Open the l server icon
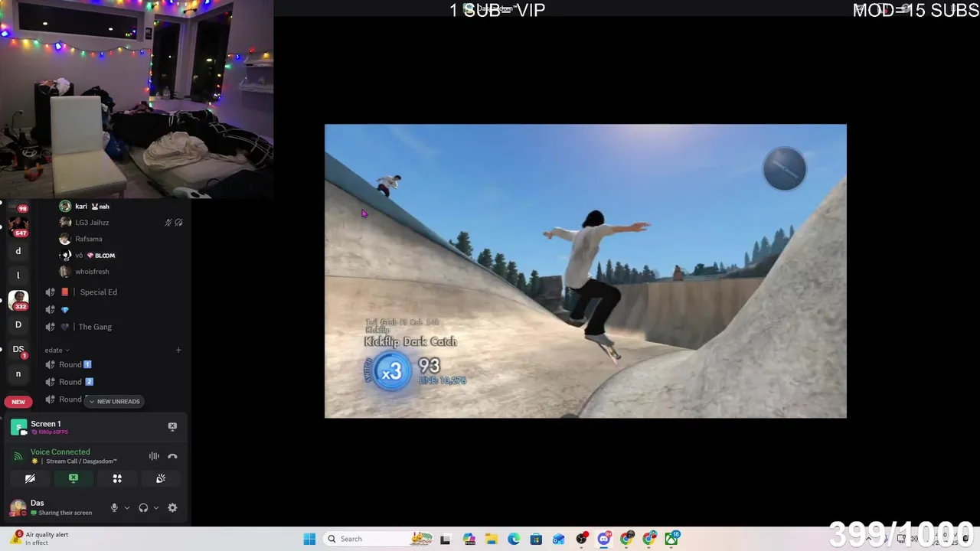The width and height of the screenshot is (980, 551). pos(18,275)
